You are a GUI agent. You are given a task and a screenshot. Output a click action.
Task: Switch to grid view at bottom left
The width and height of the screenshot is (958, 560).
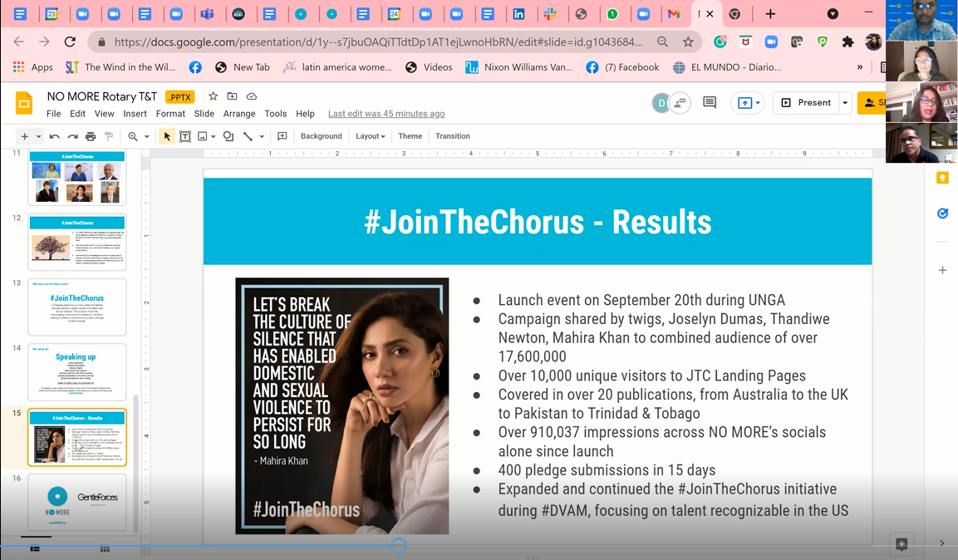click(x=105, y=549)
